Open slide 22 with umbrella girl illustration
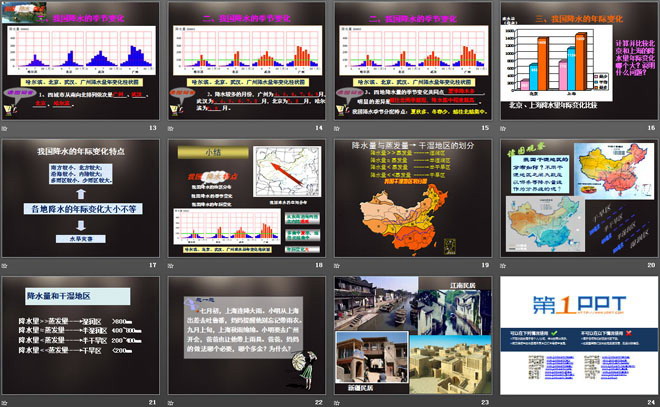The width and height of the screenshot is (660, 407). [x=246, y=335]
